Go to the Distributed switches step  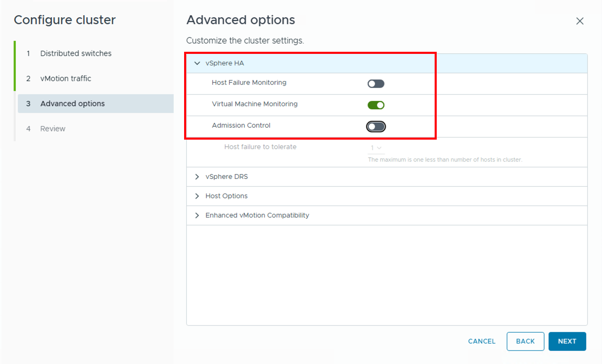[76, 53]
